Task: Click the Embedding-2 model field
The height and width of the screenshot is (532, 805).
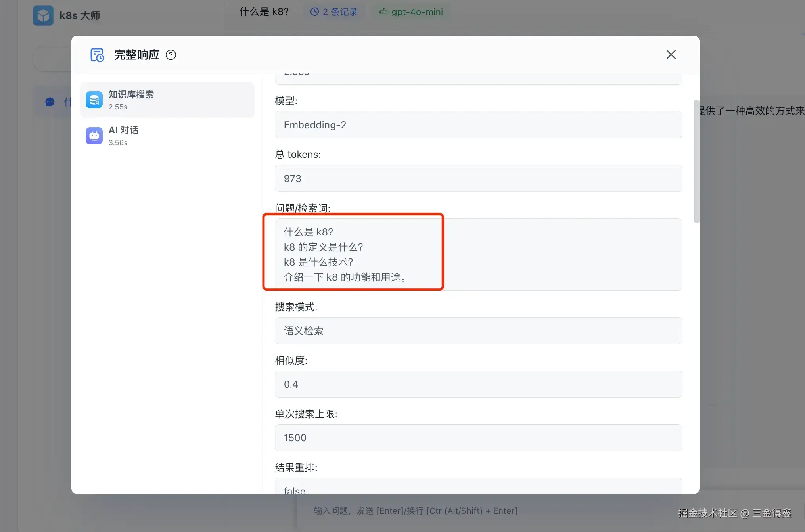Action: (478, 125)
